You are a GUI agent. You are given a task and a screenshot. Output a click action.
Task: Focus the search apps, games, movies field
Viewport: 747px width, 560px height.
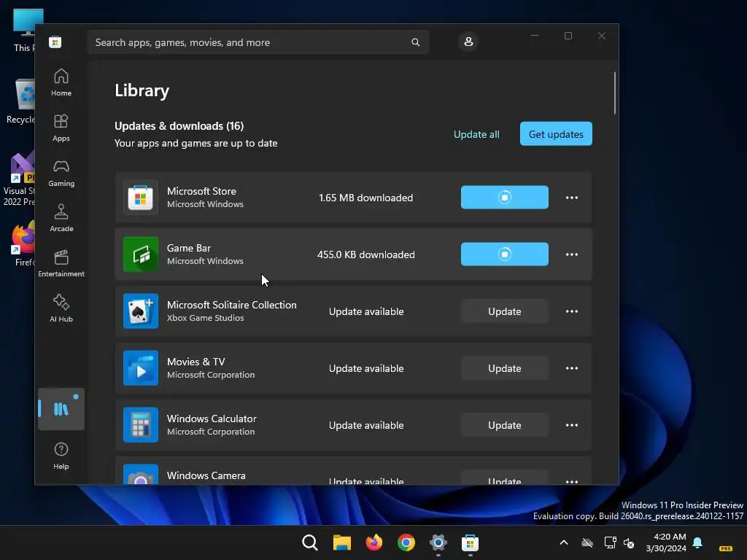click(x=258, y=42)
